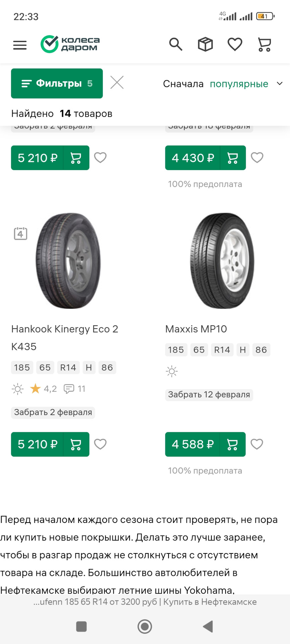Add Hankook 5 210 ₽ tire to cart
Viewport: 290px width, 644px height.
click(x=76, y=444)
